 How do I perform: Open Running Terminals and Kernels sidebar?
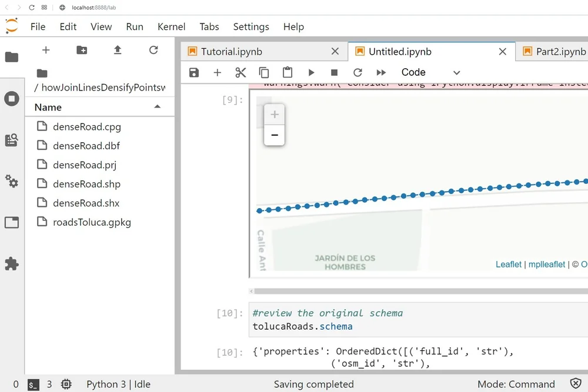pyautogui.click(x=12, y=99)
